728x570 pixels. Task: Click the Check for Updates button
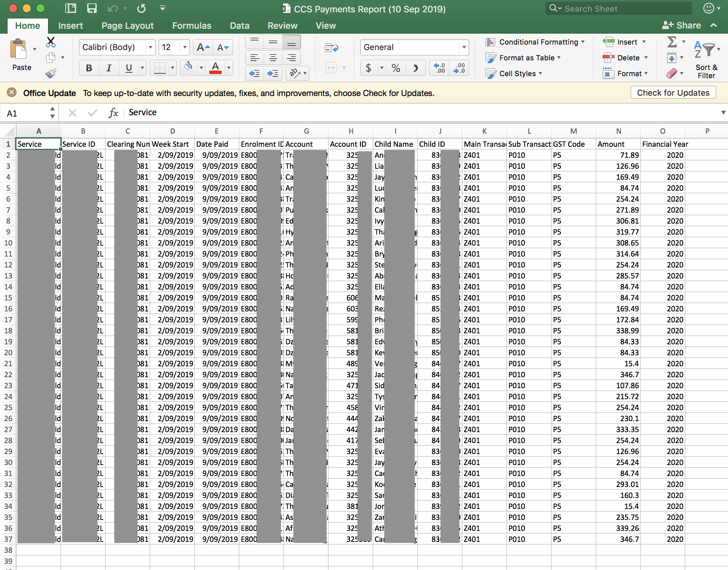pyautogui.click(x=673, y=93)
